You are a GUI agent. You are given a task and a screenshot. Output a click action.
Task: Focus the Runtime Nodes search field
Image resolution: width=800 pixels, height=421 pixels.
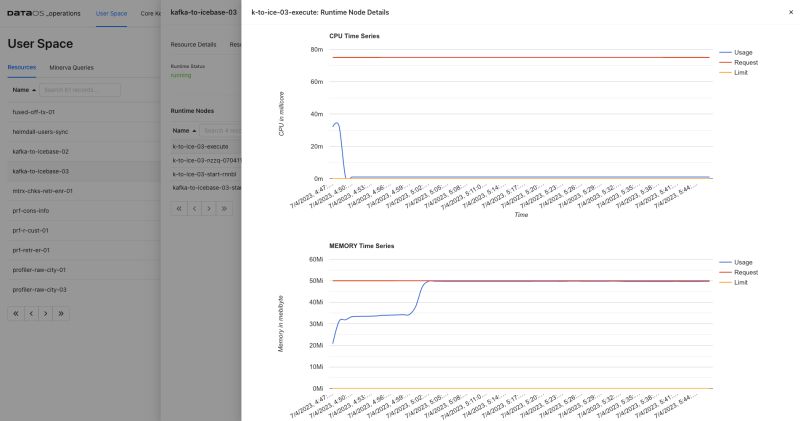point(220,131)
